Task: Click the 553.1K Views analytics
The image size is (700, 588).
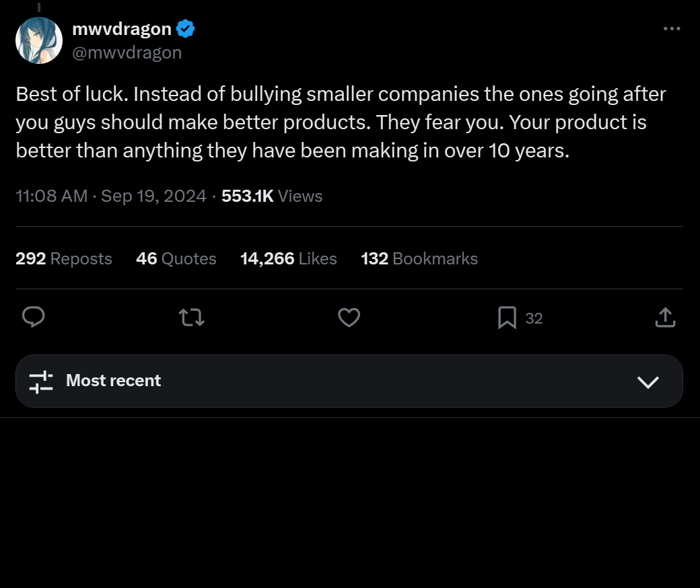Action: [x=272, y=196]
